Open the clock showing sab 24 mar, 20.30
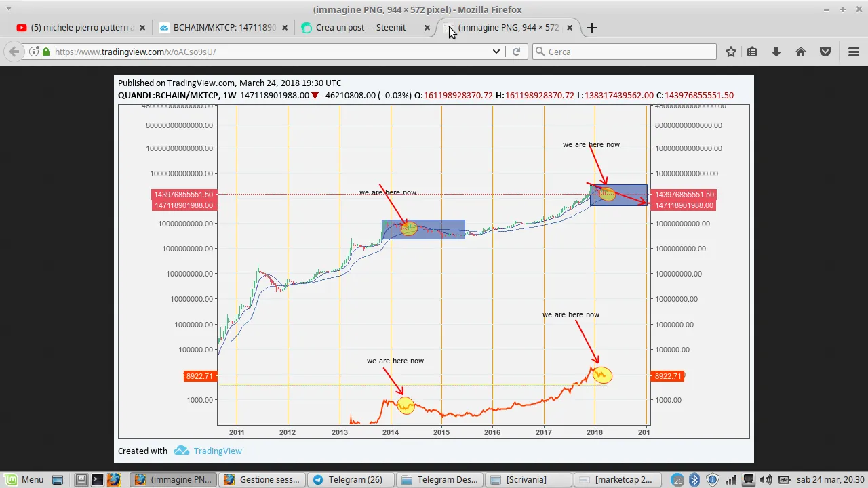The height and width of the screenshot is (488, 868). [x=830, y=480]
